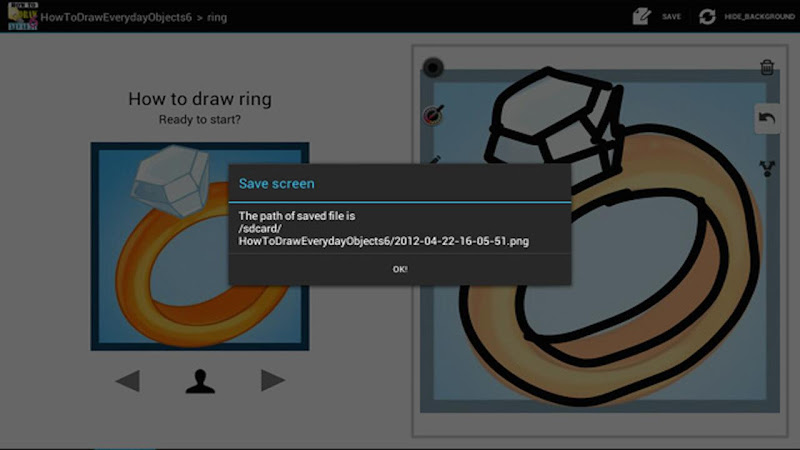800x450 pixels.
Task: Go to the previous drawing step arrow
Action: [128, 381]
